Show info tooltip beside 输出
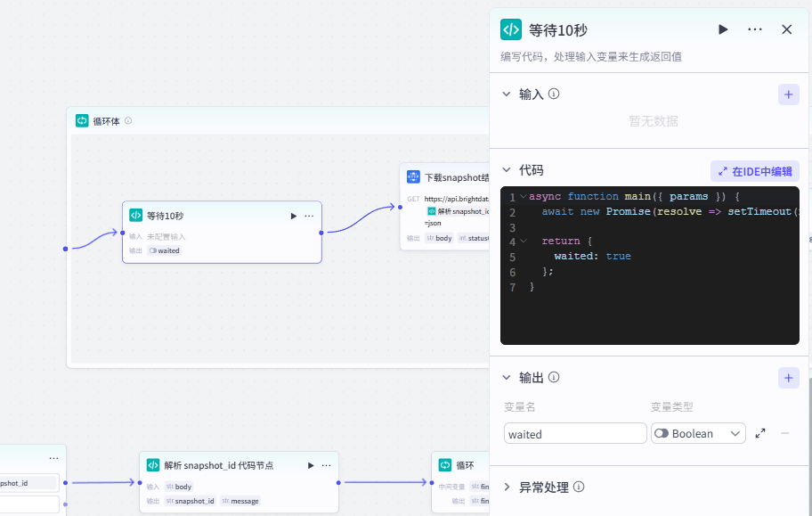This screenshot has height=516, width=812. pos(554,377)
